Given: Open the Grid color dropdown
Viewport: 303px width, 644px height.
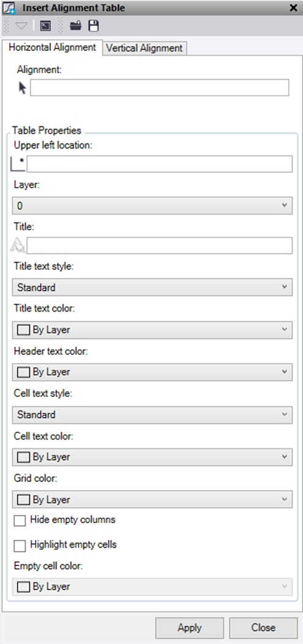Looking at the screenshot, I should coord(152,499).
